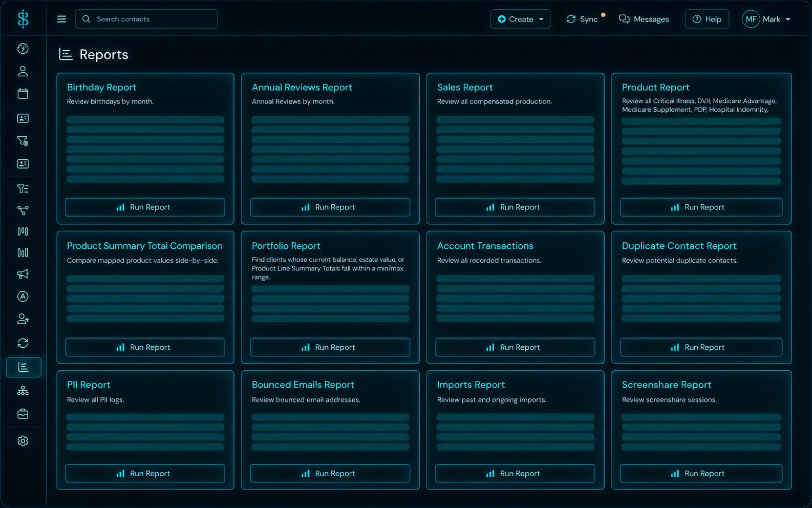Click the Screenshare Report title

point(666,385)
